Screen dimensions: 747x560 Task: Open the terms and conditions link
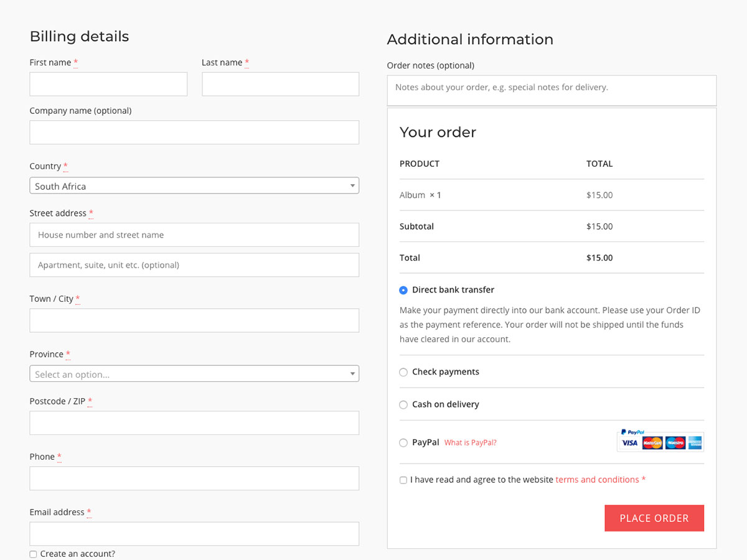[x=597, y=480]
